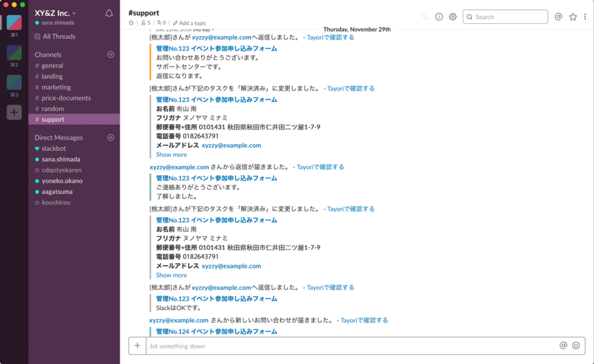
Task: Star the #support channel
Action: (x=131, y=23)
